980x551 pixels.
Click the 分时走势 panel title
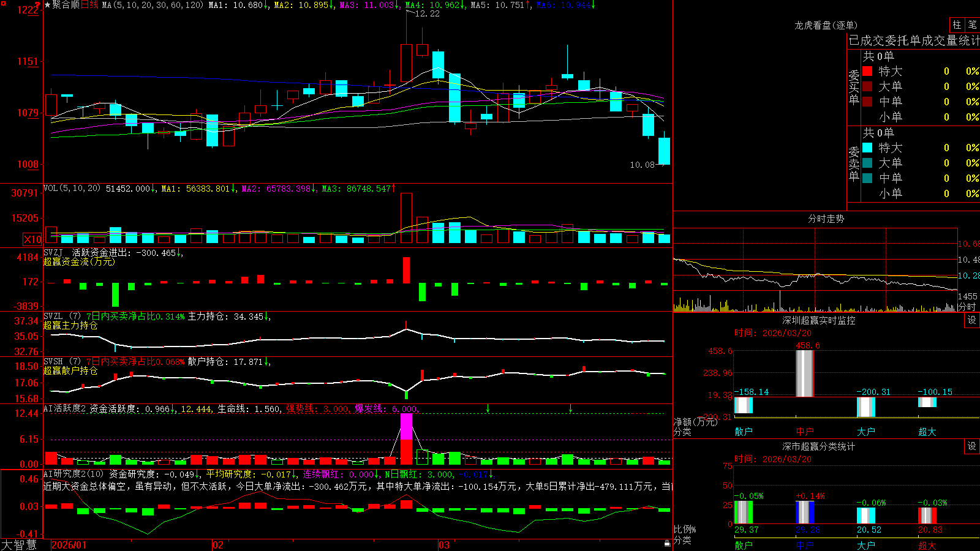click(826, 219)
